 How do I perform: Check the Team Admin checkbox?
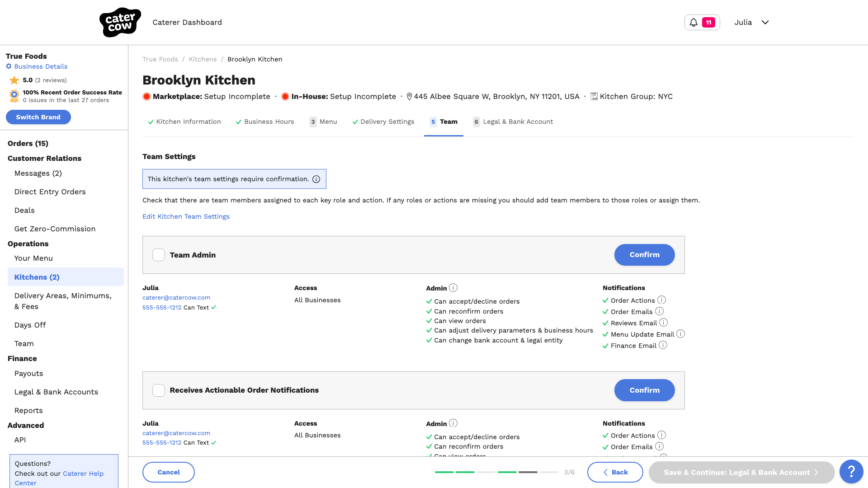click(x=159, y=255)
